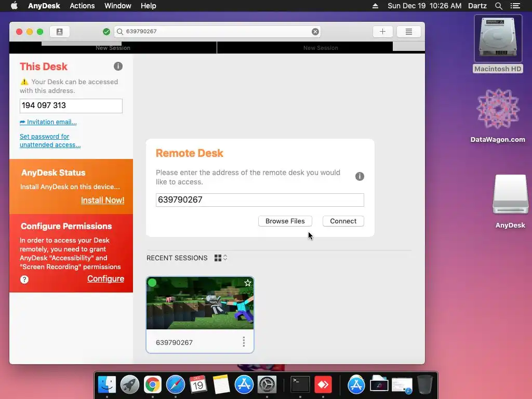
Task: Switch to the first New Session tab
Action: [x=113, y=48]
